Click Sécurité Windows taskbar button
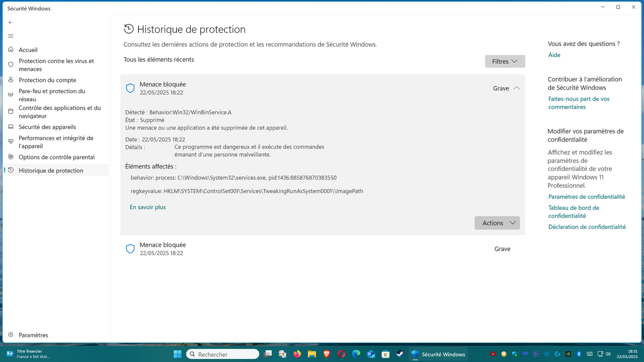Screen dimensions: 644x362 click(x=438, y=354)
